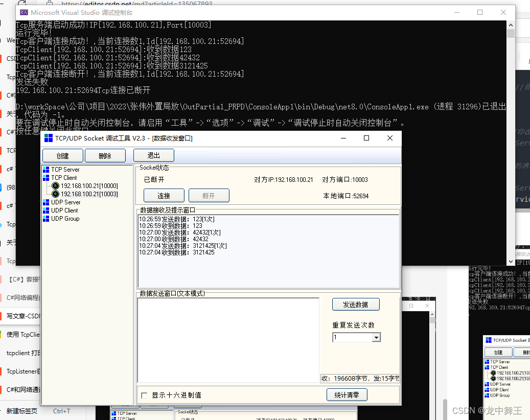This screenshot has width=530, height=420.
Task: Click the 发送数据 button
Action: click(356, 305)
